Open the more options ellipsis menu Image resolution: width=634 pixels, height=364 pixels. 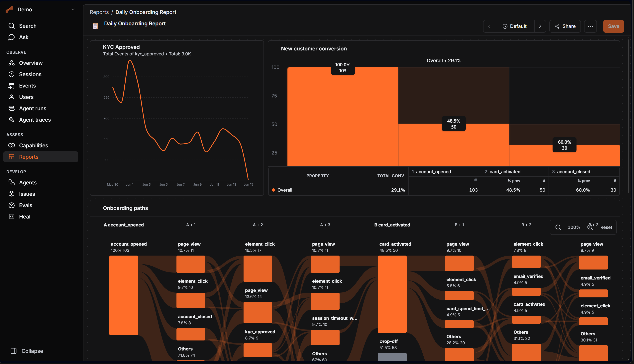(590, 26)
